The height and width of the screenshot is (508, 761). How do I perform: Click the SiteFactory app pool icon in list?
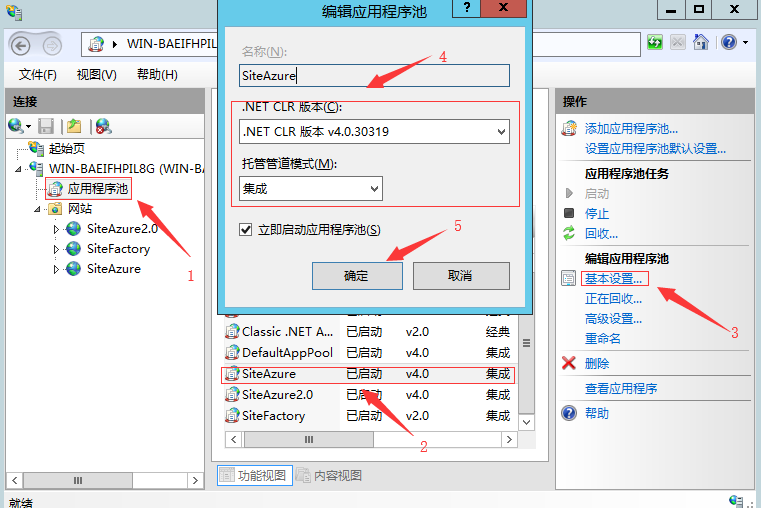(x=232, y=415)
